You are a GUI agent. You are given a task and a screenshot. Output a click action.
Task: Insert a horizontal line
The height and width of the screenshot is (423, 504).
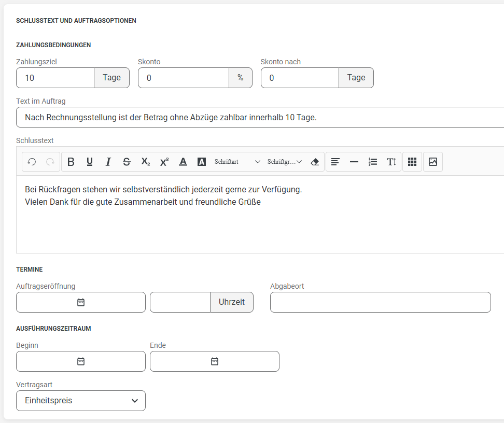pyautogui.click(x=354, y=162)
